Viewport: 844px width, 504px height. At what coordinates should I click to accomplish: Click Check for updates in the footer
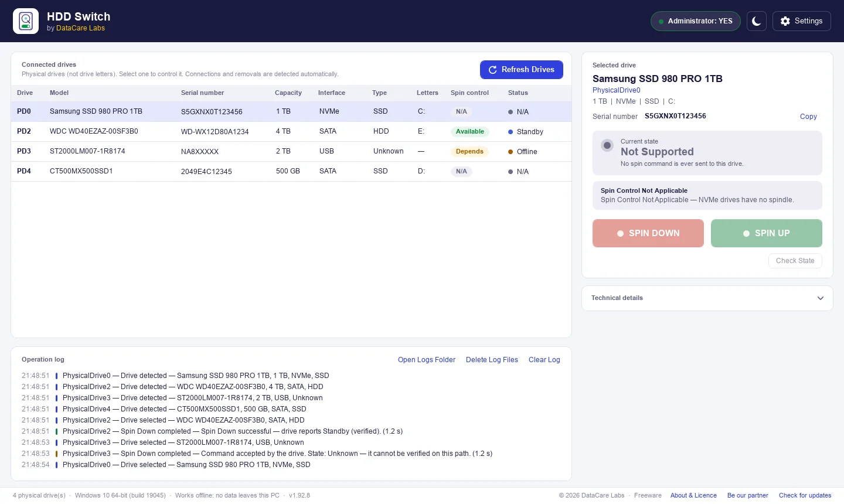805,496
